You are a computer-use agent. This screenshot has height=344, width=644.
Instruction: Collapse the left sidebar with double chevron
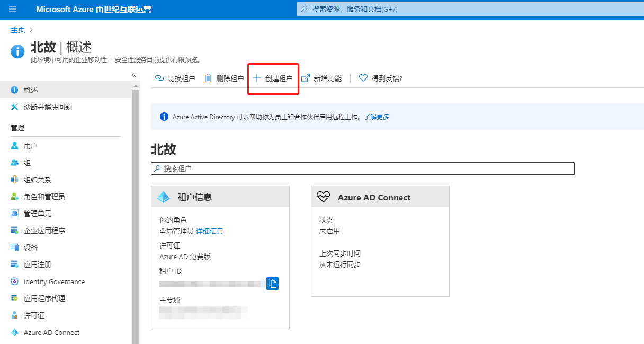134,75
